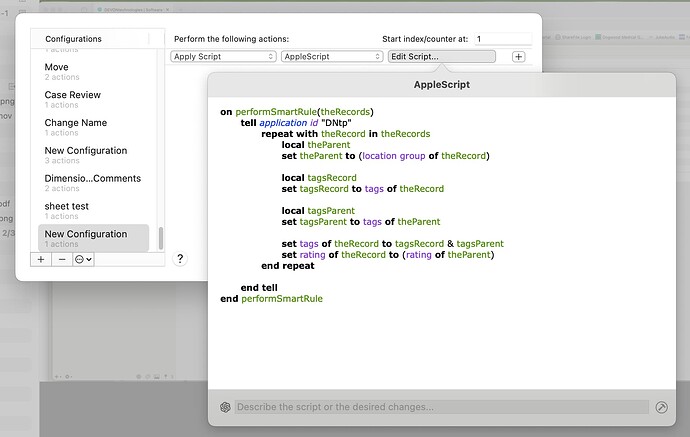Viewport: 690px width, 437px height.
Task: Click the remove configuration minus button
Action: 62,259
